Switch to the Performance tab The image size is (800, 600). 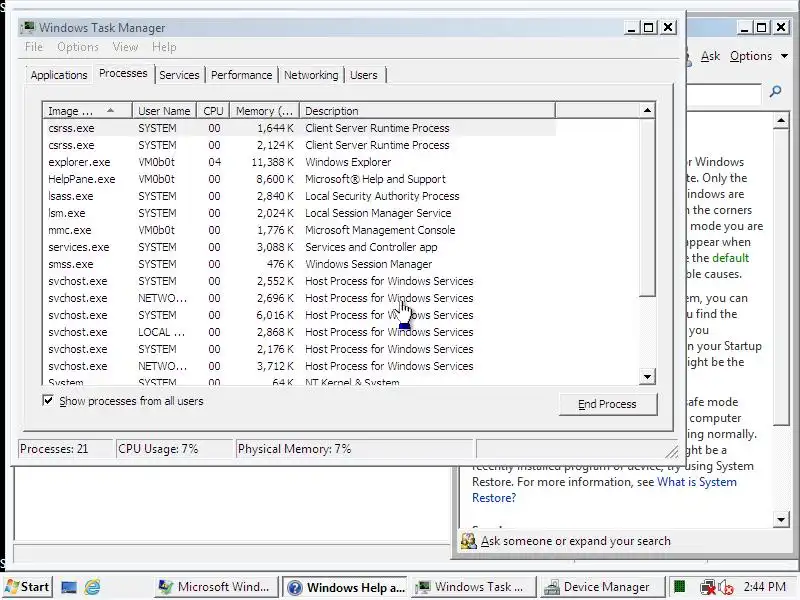point(241,75)
